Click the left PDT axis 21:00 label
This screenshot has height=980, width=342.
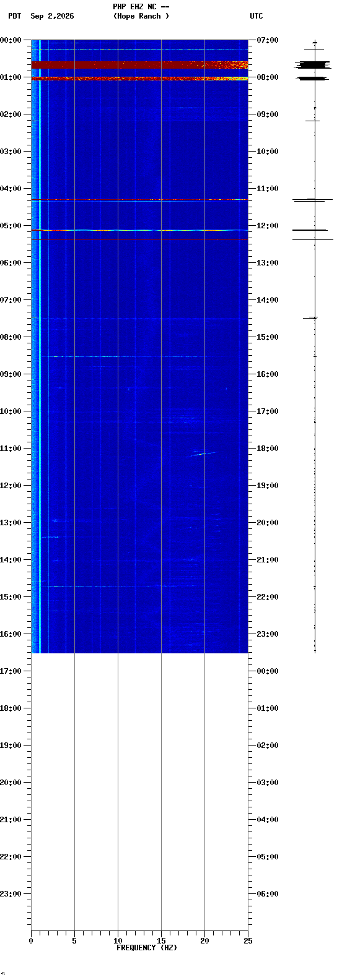11,820
